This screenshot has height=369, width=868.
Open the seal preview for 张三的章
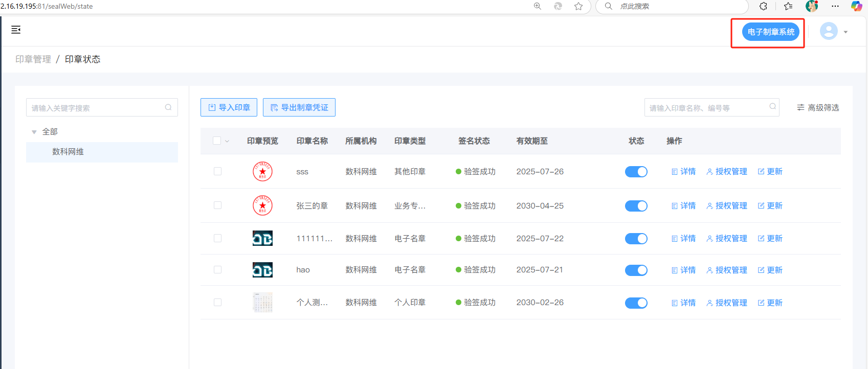point(262,205)
